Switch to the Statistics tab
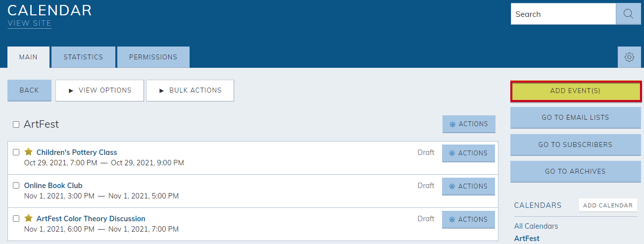 [x=83, y=57]
